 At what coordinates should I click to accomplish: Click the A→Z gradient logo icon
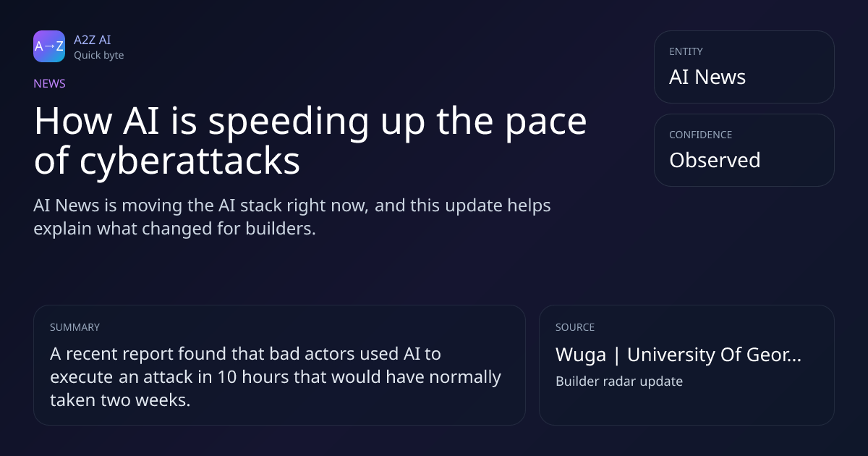coord(49,46)
